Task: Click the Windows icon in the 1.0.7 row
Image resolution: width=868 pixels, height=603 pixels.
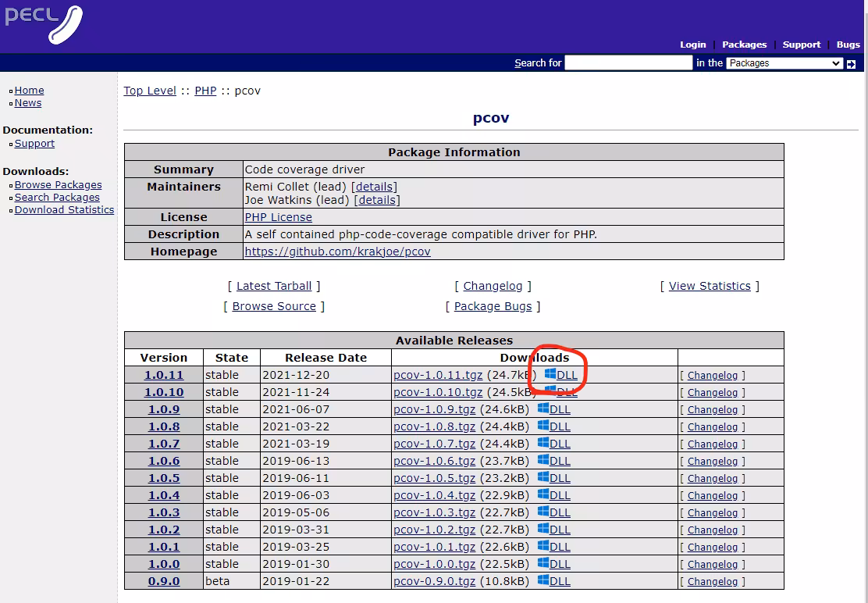Action: (x=543, y=443)
